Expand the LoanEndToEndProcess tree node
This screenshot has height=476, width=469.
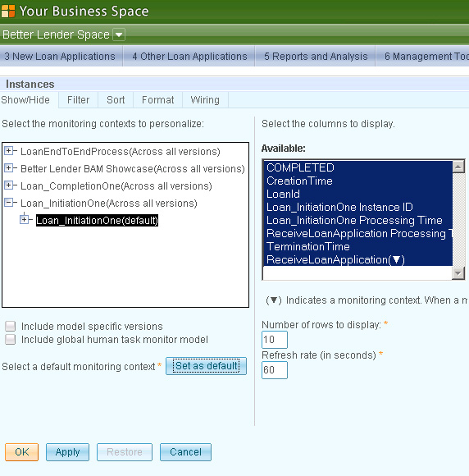click(9, 150)
